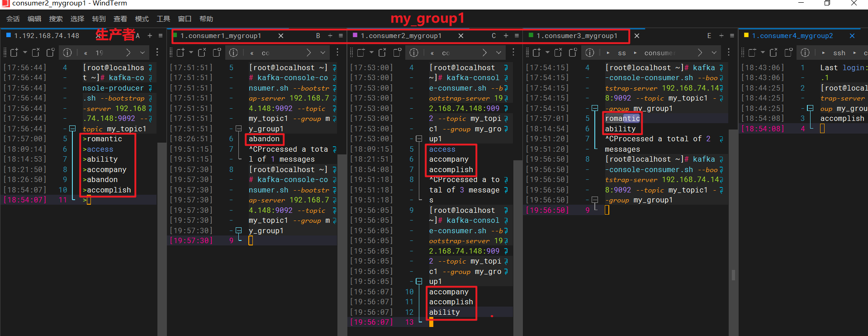The image size is (868, 336).
Task: Switch to the 1.consumer1_mygroup1 tab
Action: click(x=221, y=35)
